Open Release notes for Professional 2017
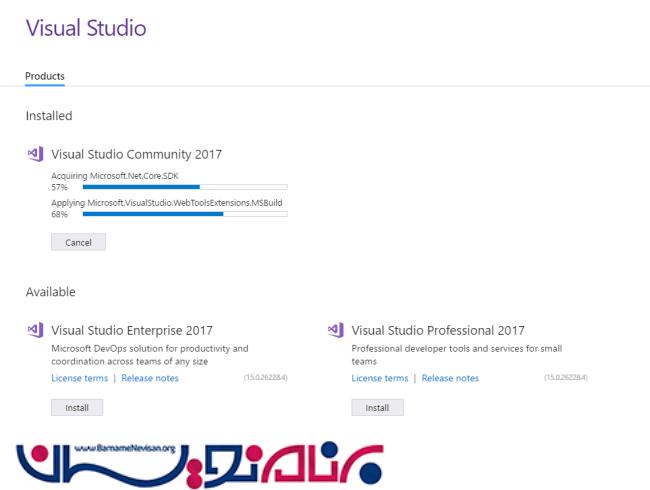This screenshot has width=650, height=490. coord(450,378)
